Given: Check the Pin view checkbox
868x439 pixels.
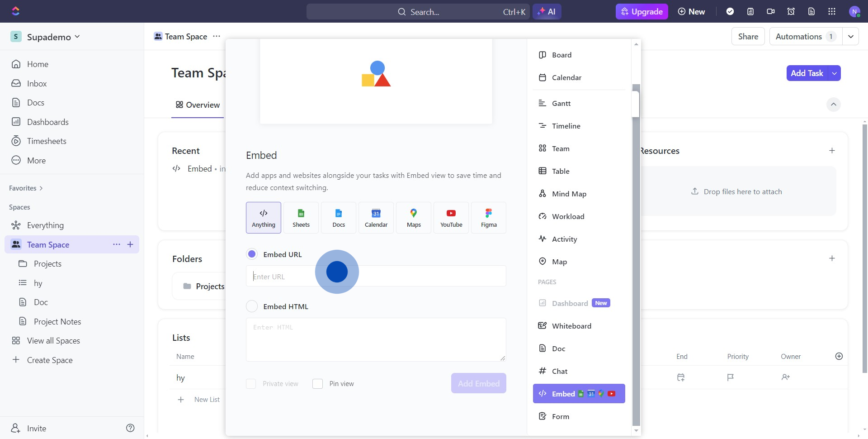Looking at the screenshot, I should pos(318,384).
